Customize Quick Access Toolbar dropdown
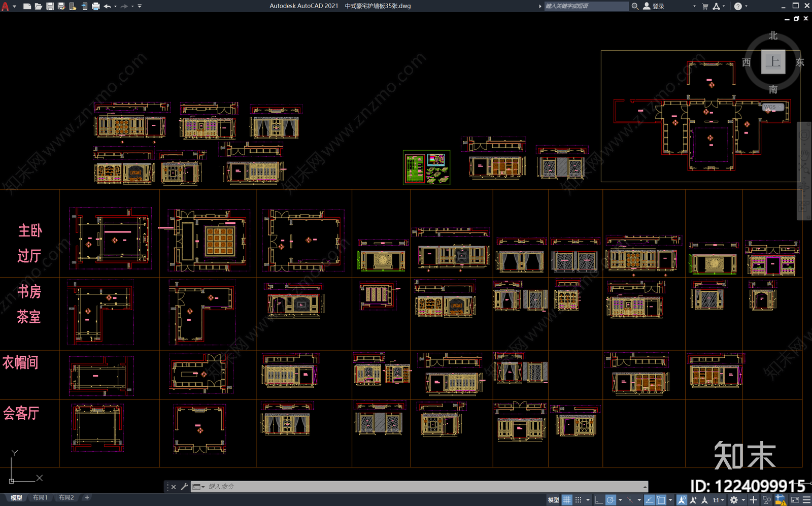 [140, 6]
